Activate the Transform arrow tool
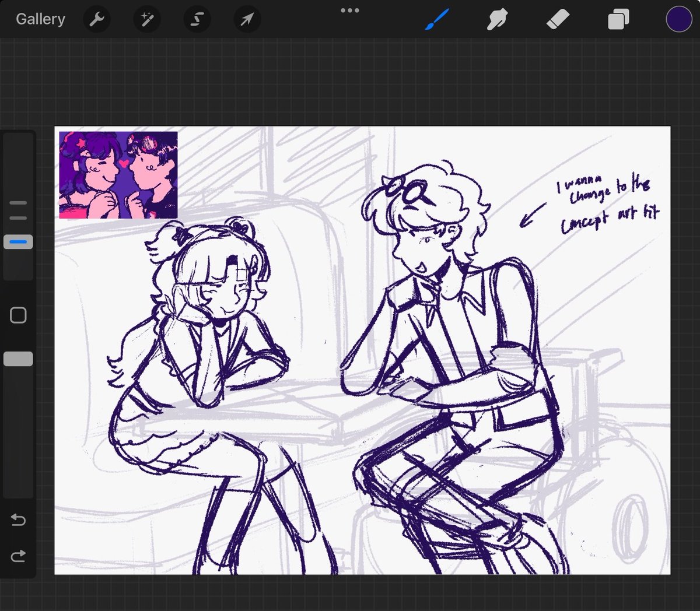Screen dimensions: 700x611 (x=247, y=20)
